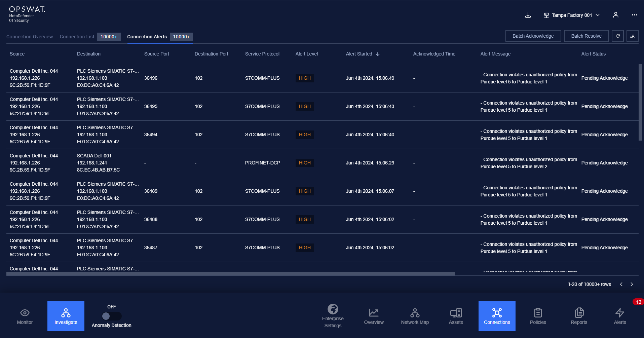Go to the next page of rows
Image resolution: width=644 pixels, height=338 pixels.
tap(632, 284)
